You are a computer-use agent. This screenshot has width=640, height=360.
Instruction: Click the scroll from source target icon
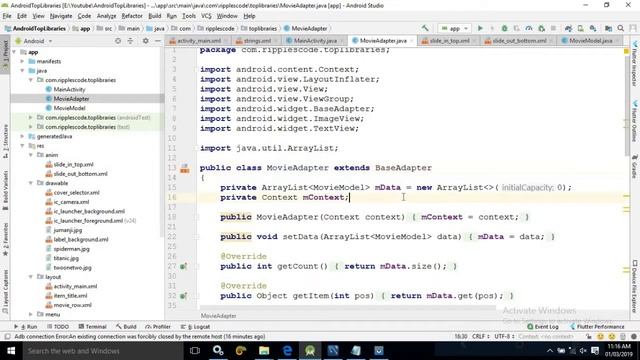click(118, 41)
